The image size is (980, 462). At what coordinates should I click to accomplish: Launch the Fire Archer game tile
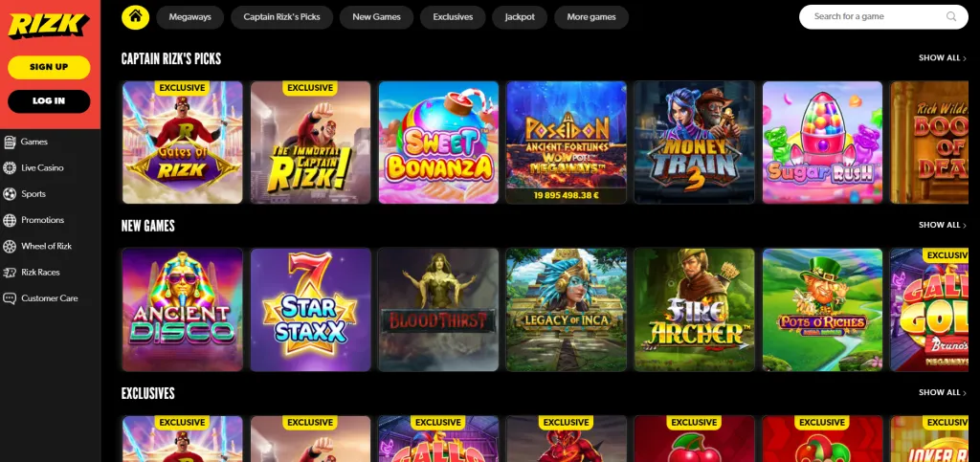tap(695, 310)
